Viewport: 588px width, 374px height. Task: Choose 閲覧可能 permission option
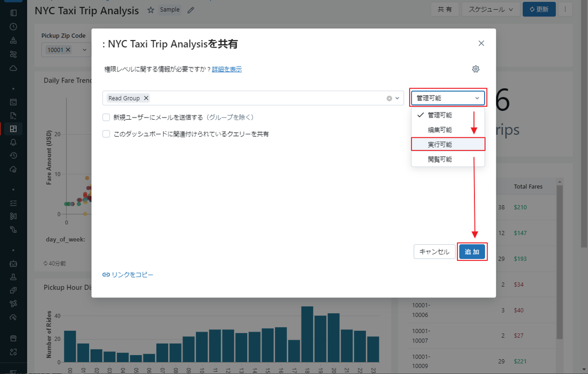tap(440, 159)
